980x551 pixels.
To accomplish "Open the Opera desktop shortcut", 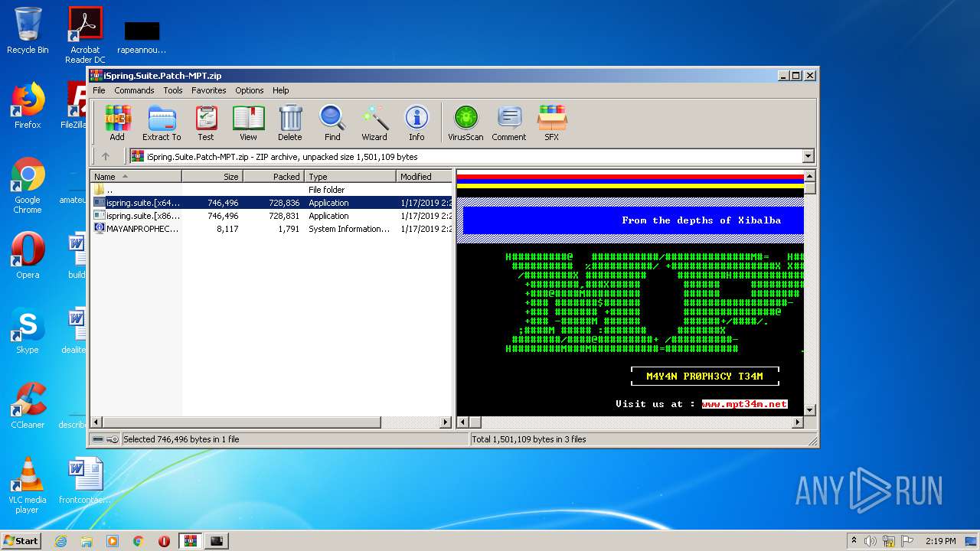I will pyautogui.click(x=28, y=256).
